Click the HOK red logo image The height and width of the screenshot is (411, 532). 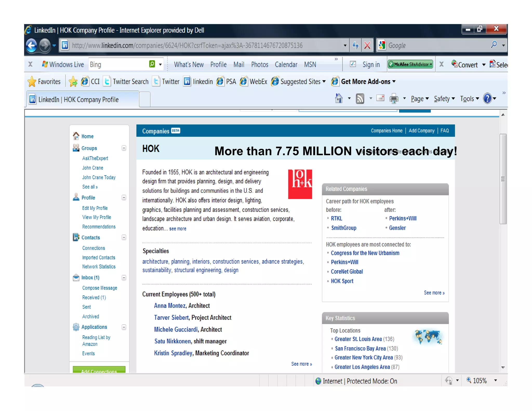[x=300, y=184]
